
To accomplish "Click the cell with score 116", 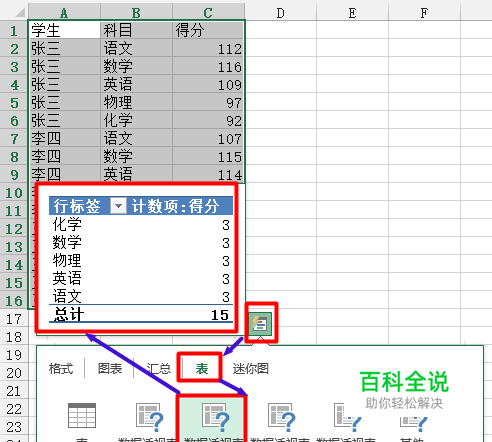I will coord(208,67).
